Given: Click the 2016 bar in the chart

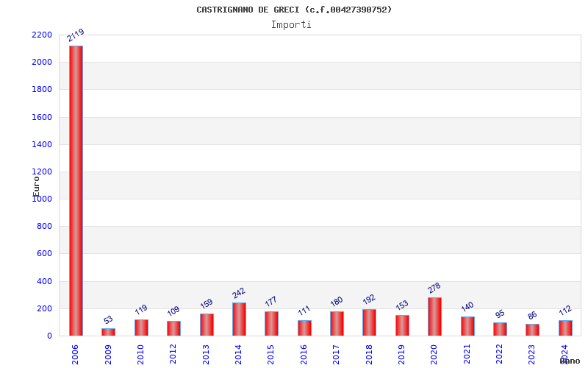Looking at the screenshot, I should click(304, 328).
